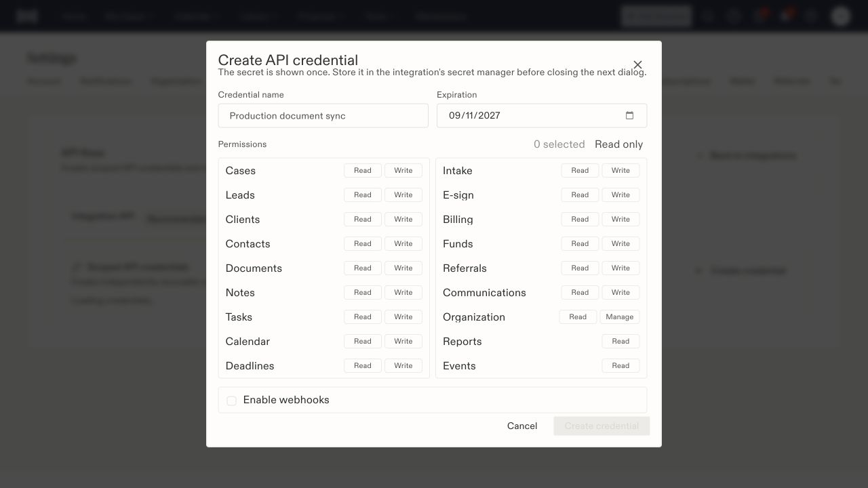Toggle Read permission for Clients
Image resolution: width=868 pixels, height=488 pixels.
[363, 220]
